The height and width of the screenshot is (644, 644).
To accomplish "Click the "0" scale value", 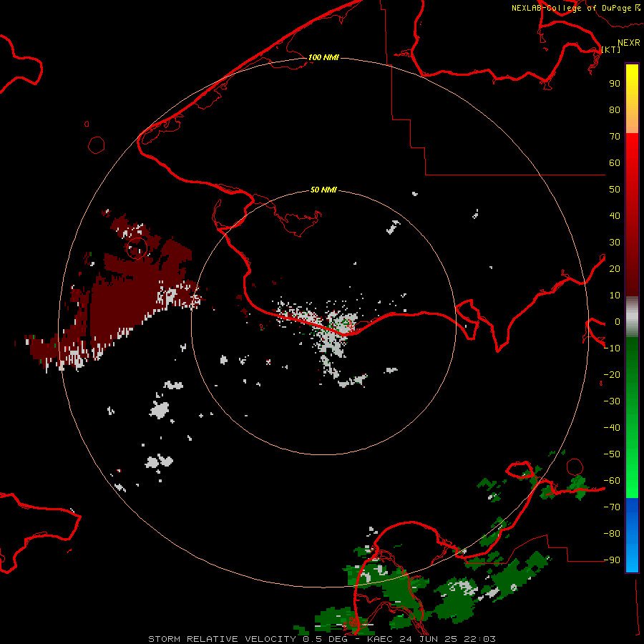I will [618, 321].
